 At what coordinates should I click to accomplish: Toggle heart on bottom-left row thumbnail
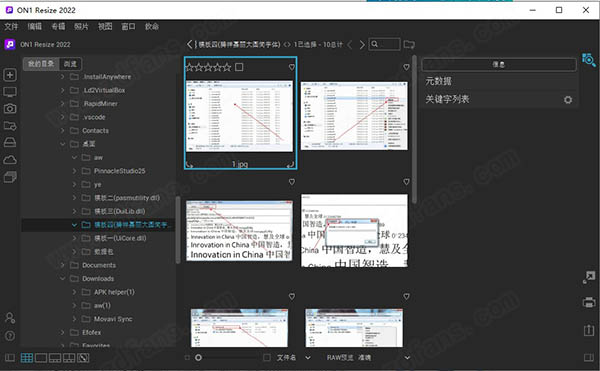(292, 296)
